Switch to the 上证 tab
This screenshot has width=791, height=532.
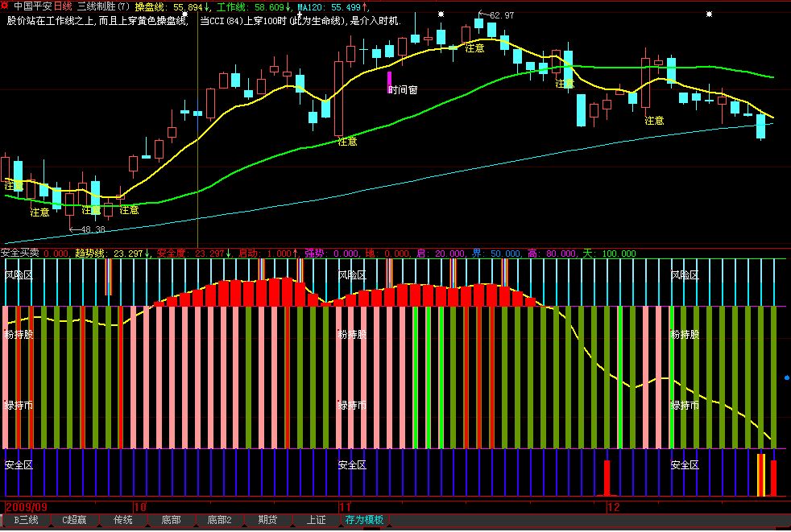(317, 520)
